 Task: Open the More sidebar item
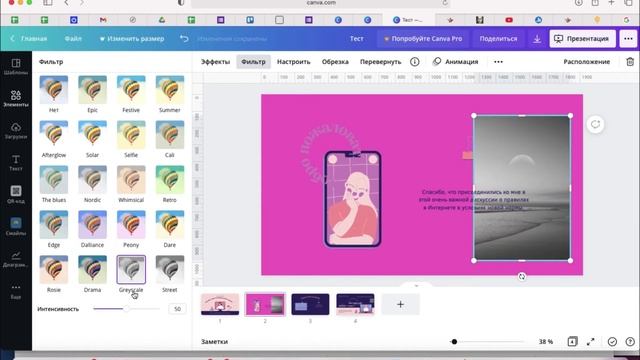click(x=16, y=291)
